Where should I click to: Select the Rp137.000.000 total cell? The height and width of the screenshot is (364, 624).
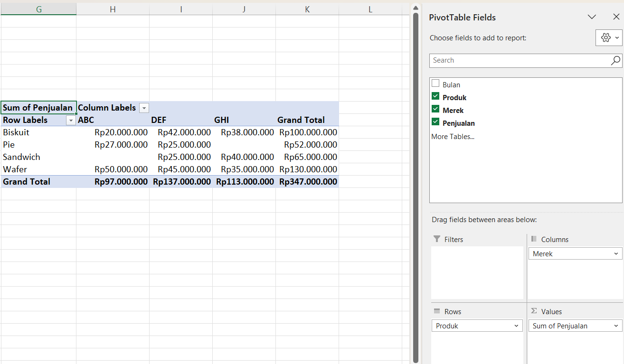(181, 182)
